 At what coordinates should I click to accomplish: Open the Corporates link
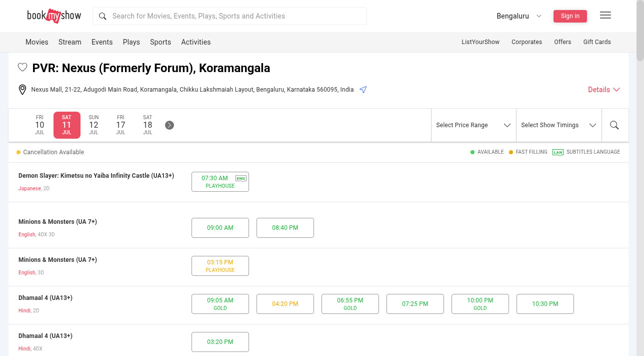(526, 42)
